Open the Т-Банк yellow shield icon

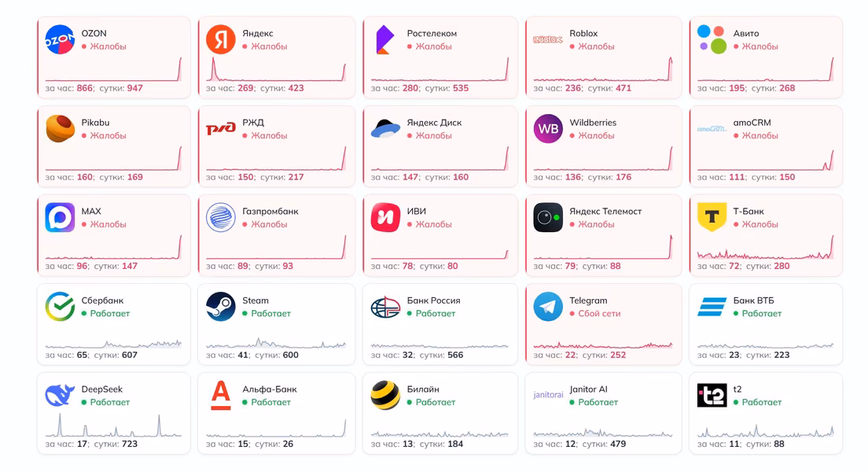coord(712,217)
